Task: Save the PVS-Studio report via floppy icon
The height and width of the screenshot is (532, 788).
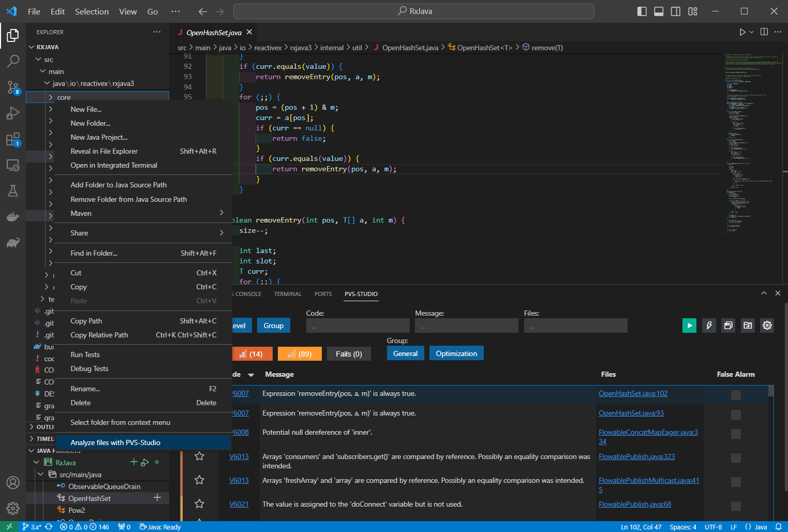Action: (728, 325)
